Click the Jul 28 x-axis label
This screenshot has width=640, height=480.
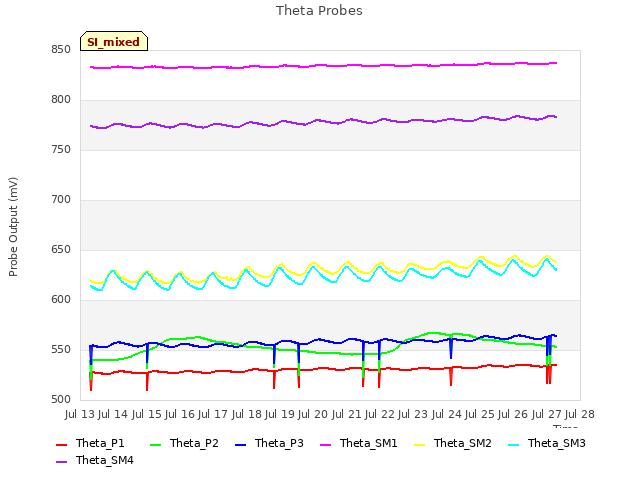tap(580, 414)
